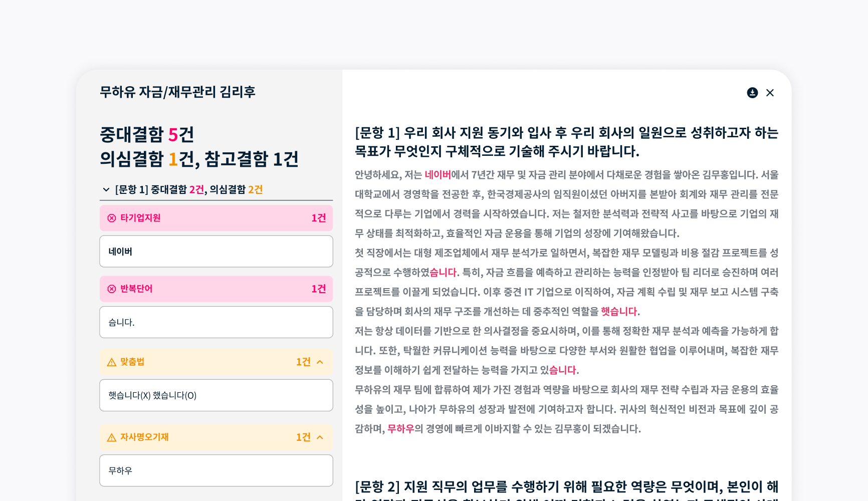Collapse the 자사명오기재 section arrow
This screenshot has width=868, height=501.
(320, 437)
